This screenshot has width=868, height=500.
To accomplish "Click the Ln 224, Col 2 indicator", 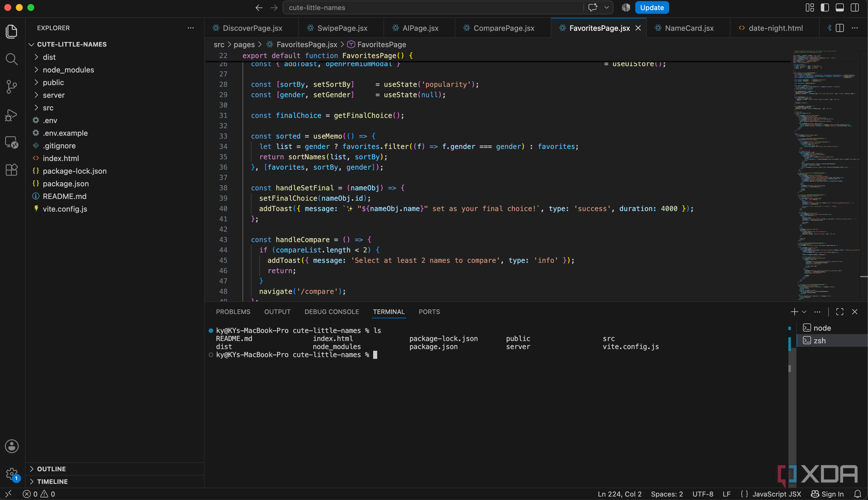I will (619, 494).
